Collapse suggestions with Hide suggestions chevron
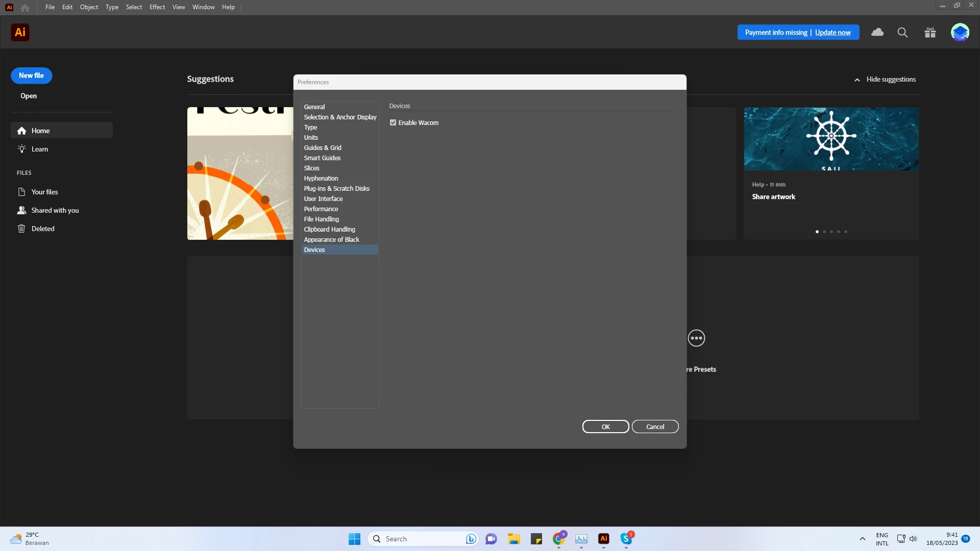 coord(857,80)
